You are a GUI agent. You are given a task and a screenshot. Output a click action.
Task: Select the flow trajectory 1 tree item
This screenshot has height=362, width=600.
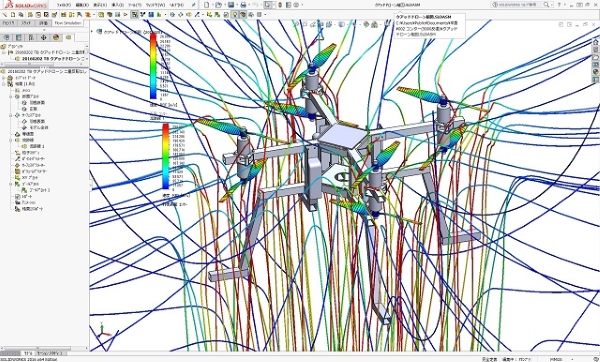37,146
